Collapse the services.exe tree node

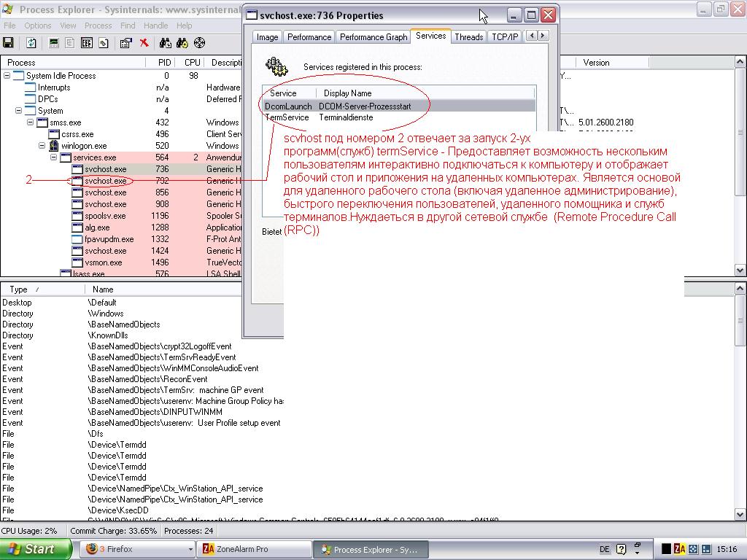(54, 157)
